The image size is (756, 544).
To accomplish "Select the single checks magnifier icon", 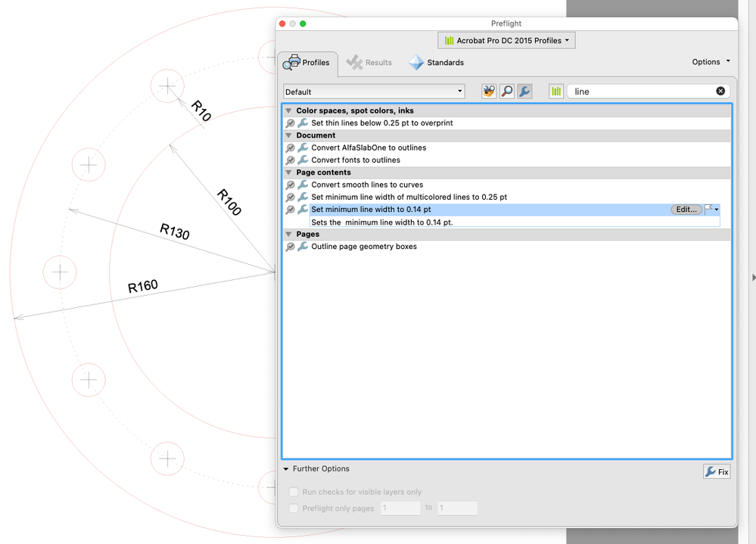I will click(x=507, y=91).
